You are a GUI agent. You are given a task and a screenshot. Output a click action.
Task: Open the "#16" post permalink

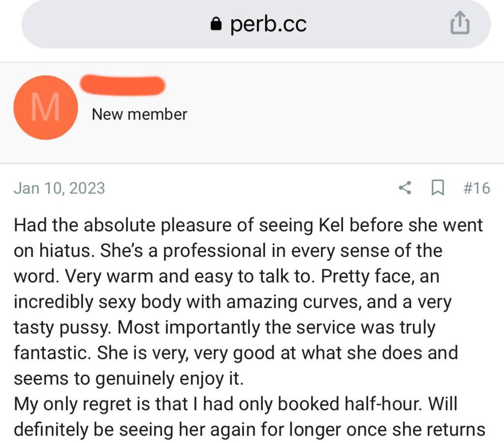click(x=476, y=188)
